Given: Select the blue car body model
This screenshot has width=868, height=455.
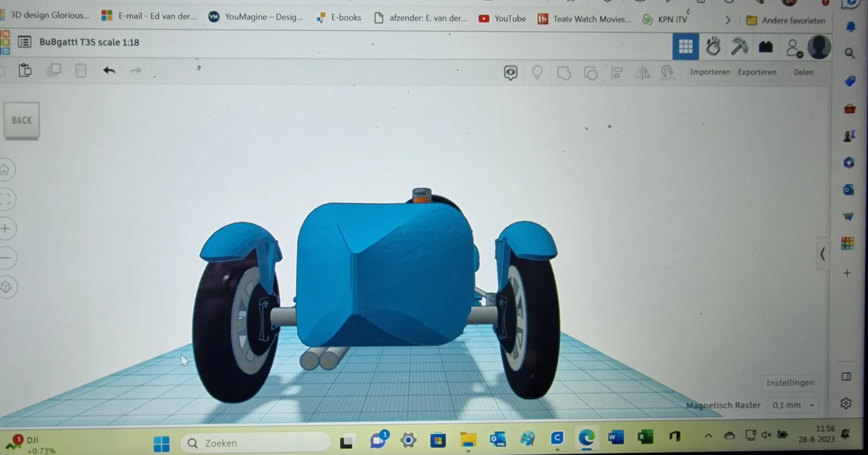Looking at the screenshot, I should point(386,274).
